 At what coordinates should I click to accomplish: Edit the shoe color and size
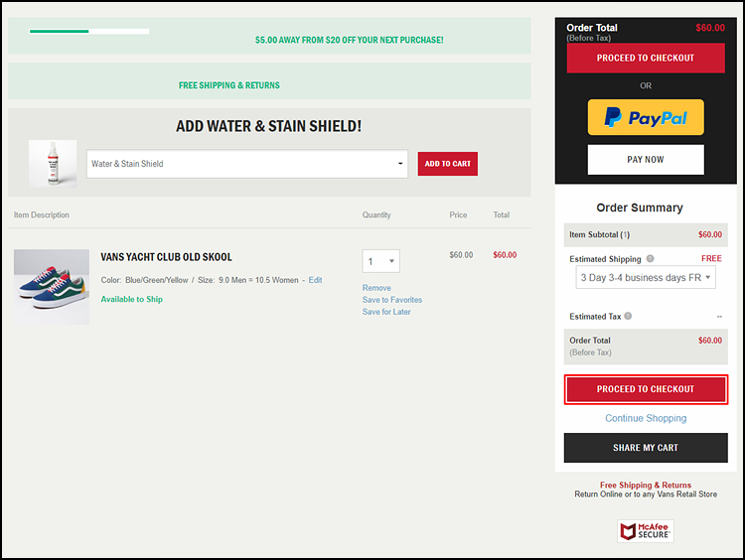coord(315,280)
